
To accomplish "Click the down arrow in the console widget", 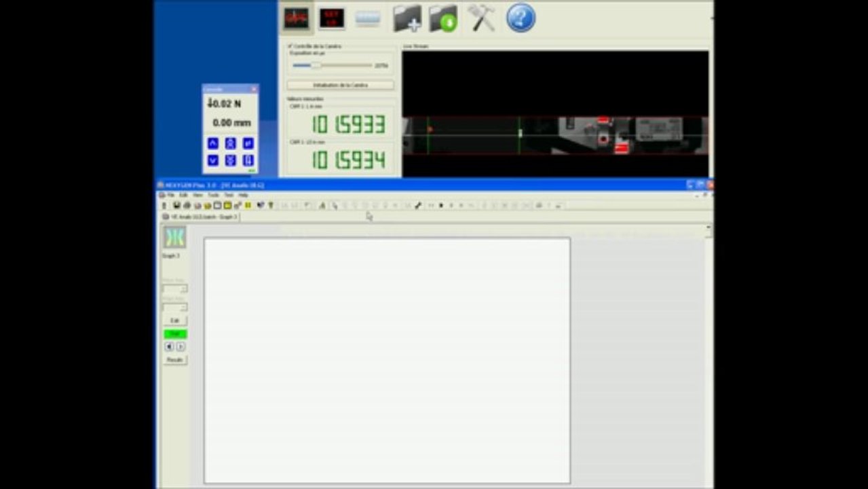I will (213, 160).
